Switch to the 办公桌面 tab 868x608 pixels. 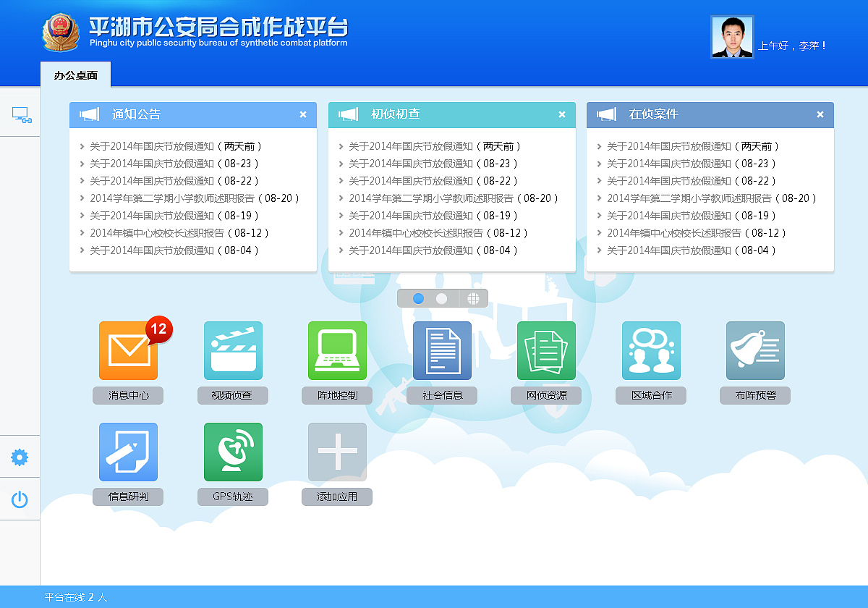pyautogui.click(x=76, y=75)
